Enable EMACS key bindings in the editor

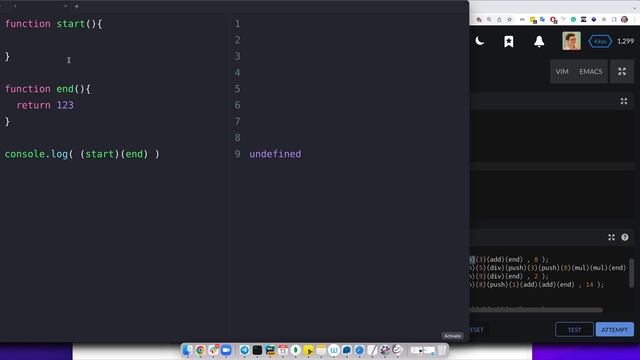point(591,71)
